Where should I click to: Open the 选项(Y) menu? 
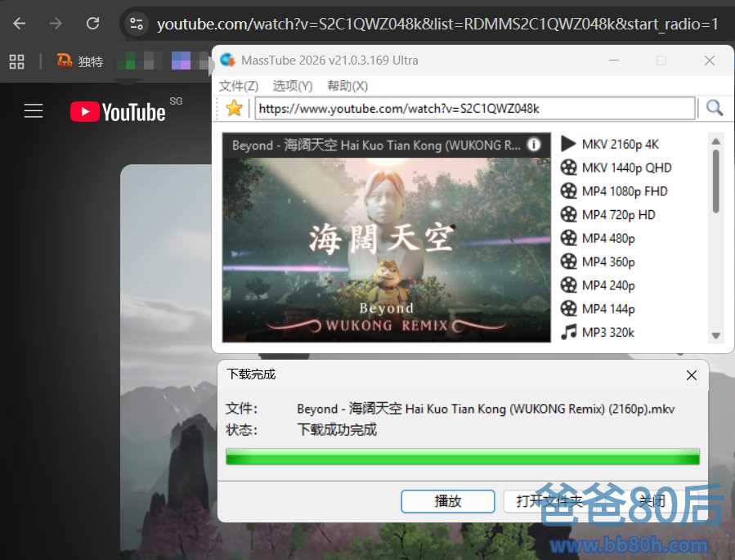point(293,86)
